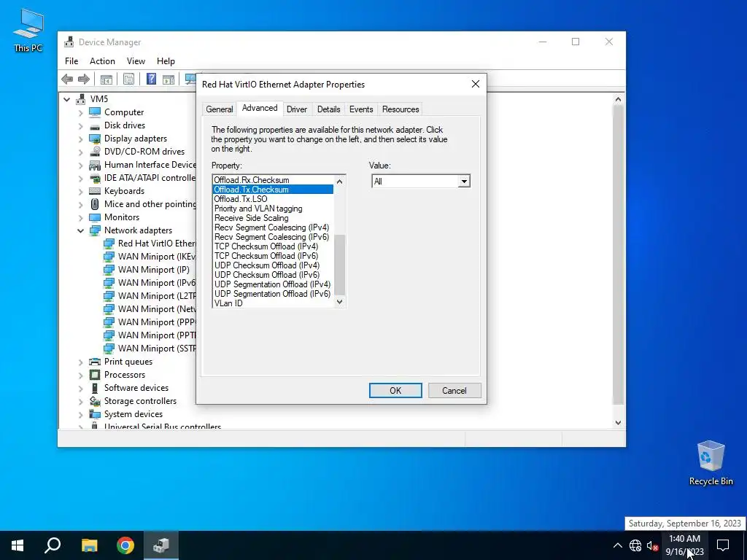Select UDP Segmentation Offload (IPv6) property
Screen dimensions: 747x560
coord(273,294)
